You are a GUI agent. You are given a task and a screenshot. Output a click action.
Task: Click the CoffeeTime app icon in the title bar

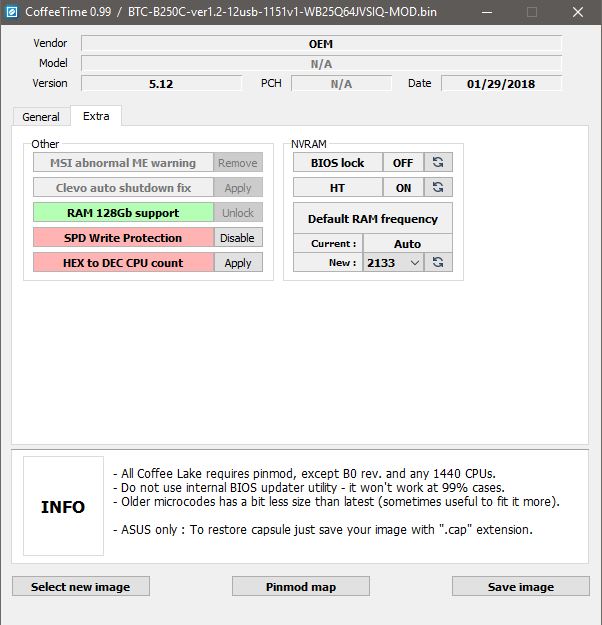[12, 12]
